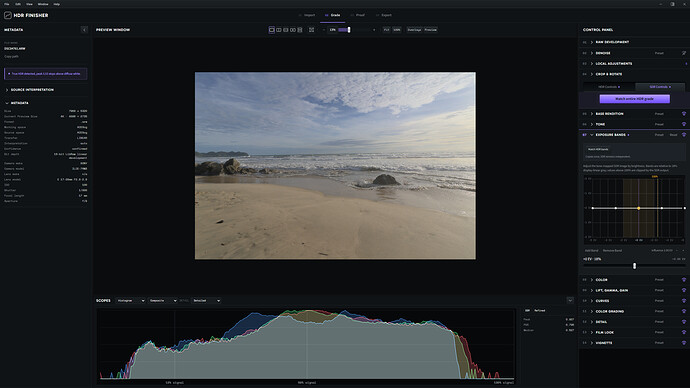Viewport: 690px width, 388px height.
Task: Click Detail row purple bypass icon
Action: click(x=684, y=322)
